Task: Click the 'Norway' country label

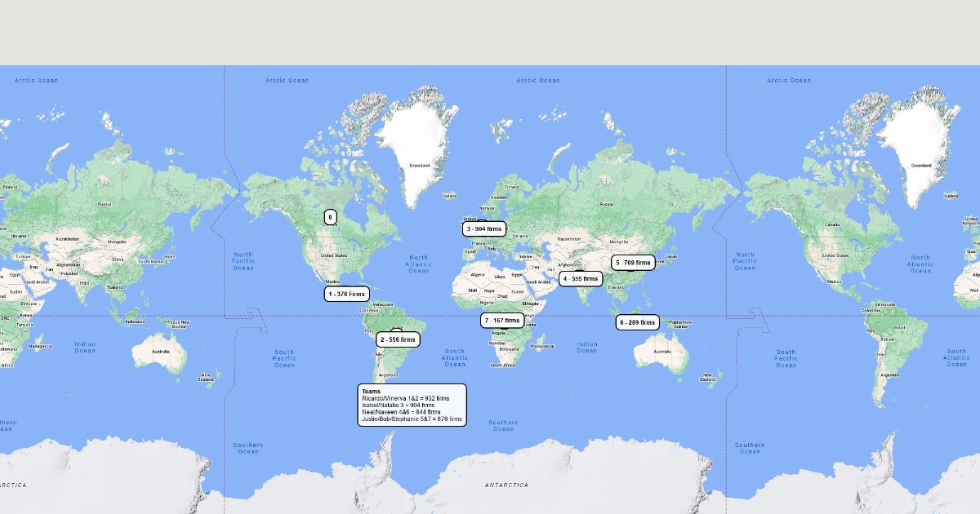Action: tap(487, 208)
